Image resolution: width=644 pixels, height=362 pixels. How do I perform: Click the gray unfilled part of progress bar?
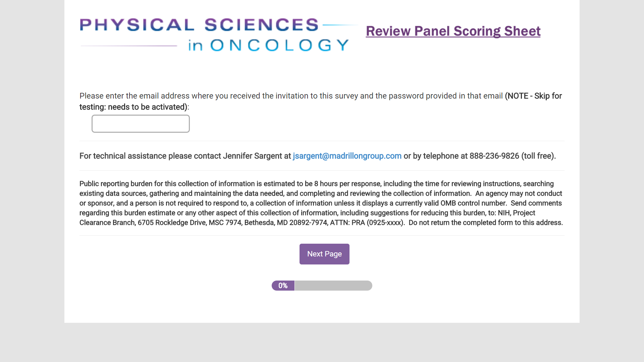click(333, 286)
